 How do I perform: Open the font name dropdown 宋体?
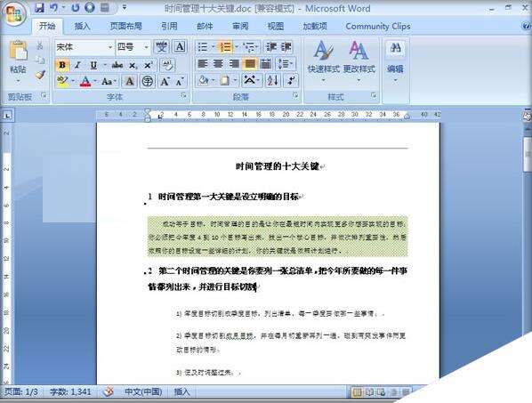[x=110, y=47]
